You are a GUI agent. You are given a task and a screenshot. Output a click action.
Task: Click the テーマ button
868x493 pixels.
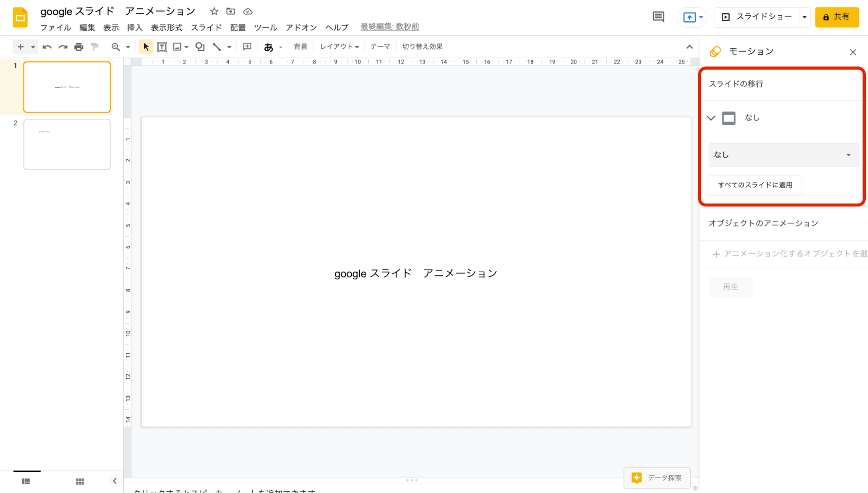coord(380,46)
